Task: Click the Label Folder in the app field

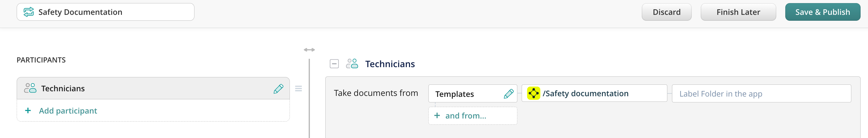Action: (x=761, y=94)
